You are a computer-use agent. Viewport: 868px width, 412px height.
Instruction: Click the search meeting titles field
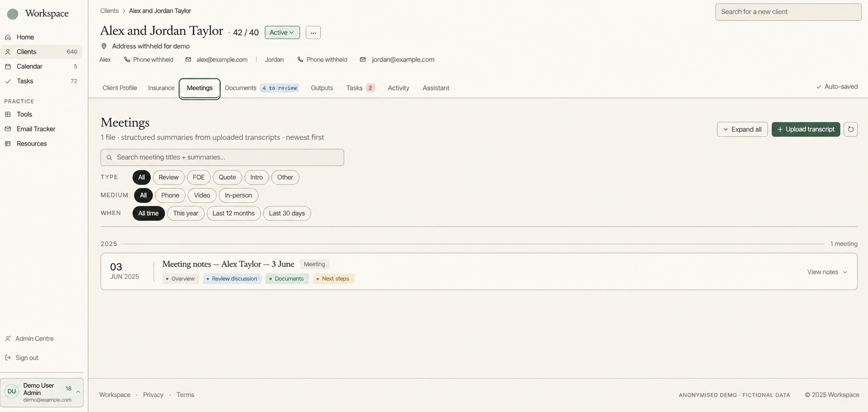pos(222,157)
